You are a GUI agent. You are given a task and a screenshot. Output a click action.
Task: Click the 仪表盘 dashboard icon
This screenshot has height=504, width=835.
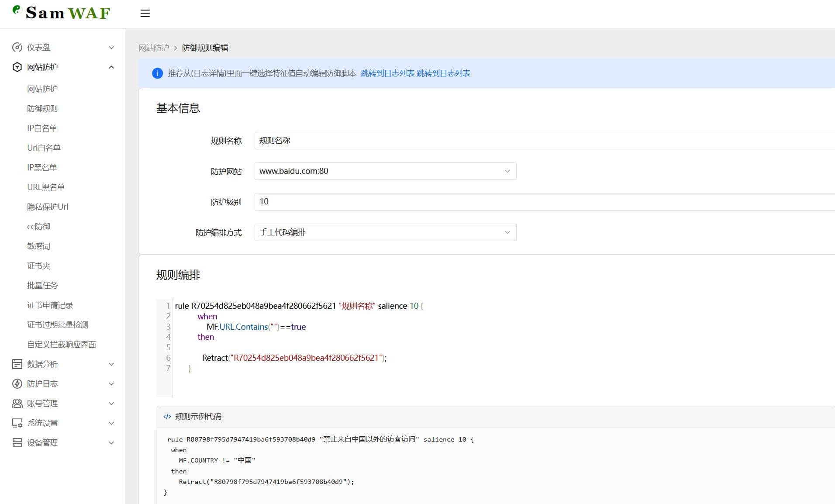(17, 47)
